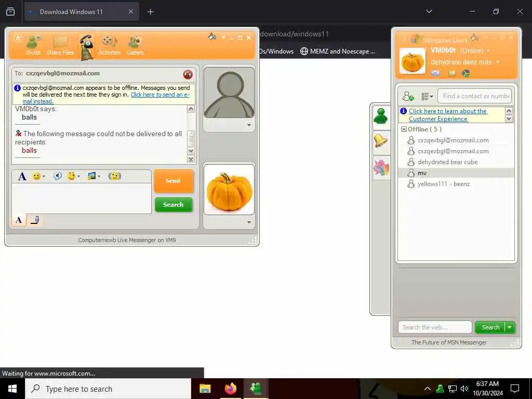532x399 pixels.
Task: Jump to the bottom of chat history
Action: coord(191,159)
